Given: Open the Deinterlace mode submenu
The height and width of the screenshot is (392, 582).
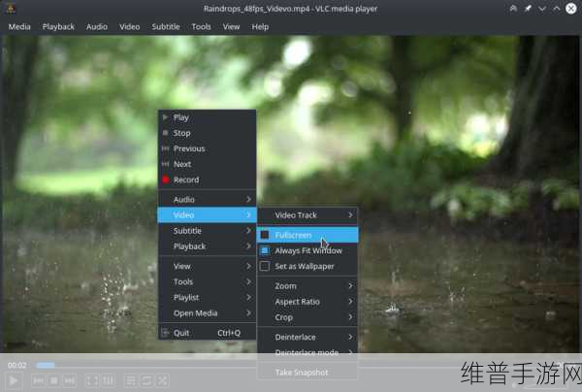Looking at the screenshot, I should 307,352.
